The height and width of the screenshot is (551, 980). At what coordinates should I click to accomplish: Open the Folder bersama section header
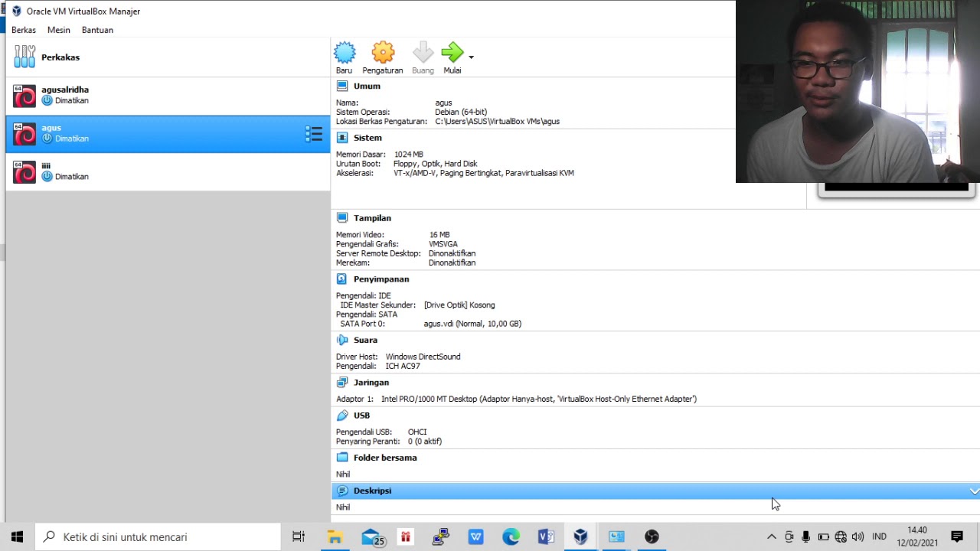point(385,458)
